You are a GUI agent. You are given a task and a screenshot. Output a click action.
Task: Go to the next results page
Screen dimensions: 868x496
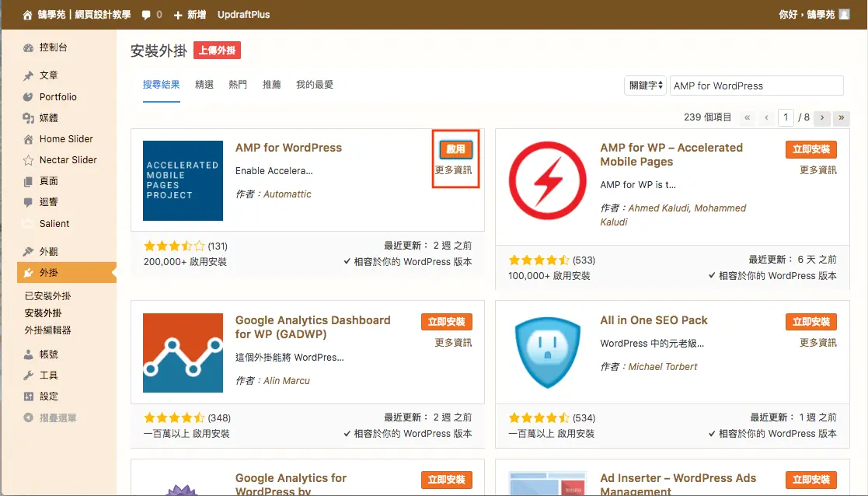[x=822, y=117]
